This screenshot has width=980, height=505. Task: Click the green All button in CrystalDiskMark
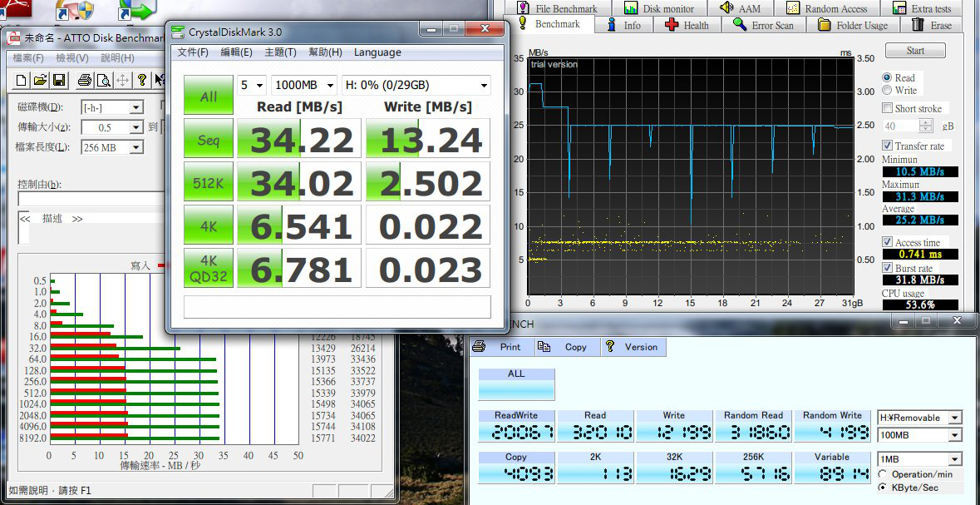pos(209,96)
